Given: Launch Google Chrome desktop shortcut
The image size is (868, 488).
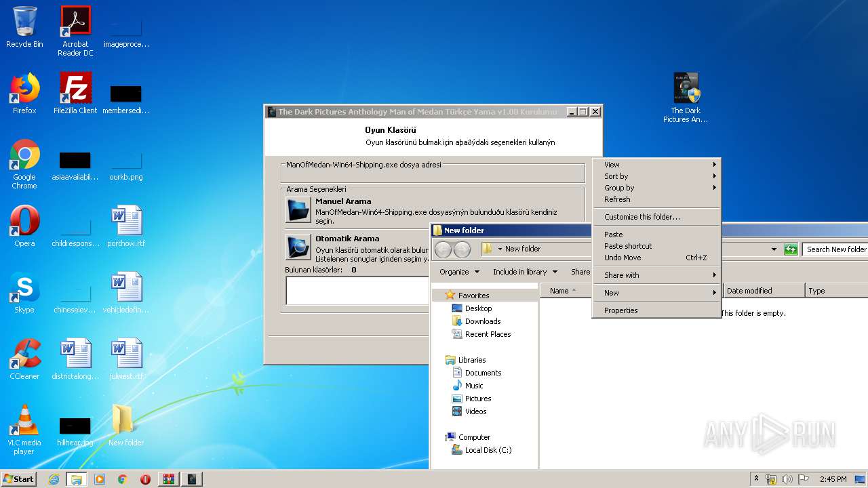Looking at the screenshot, I should 24,164.
